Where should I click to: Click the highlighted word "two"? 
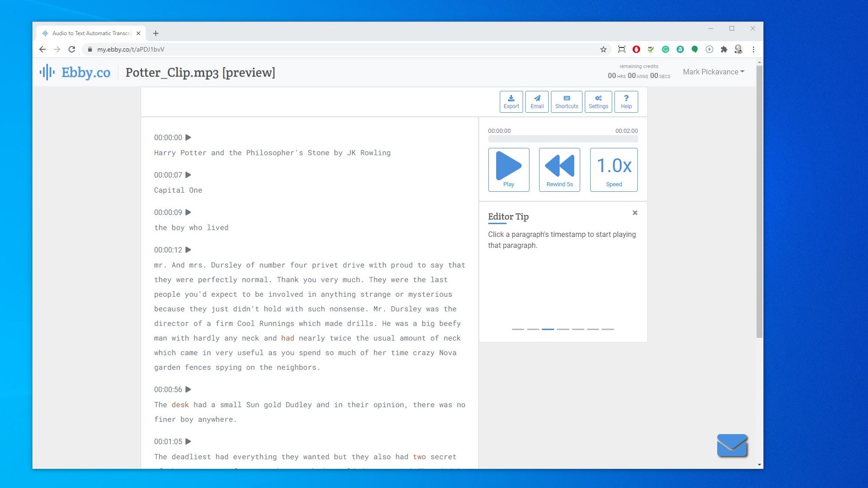pyautogui.click(x=419, y=457)
